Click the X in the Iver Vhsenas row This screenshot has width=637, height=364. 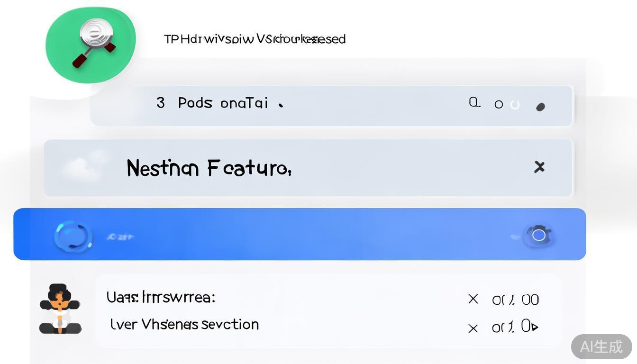click(x=473, y=328)
